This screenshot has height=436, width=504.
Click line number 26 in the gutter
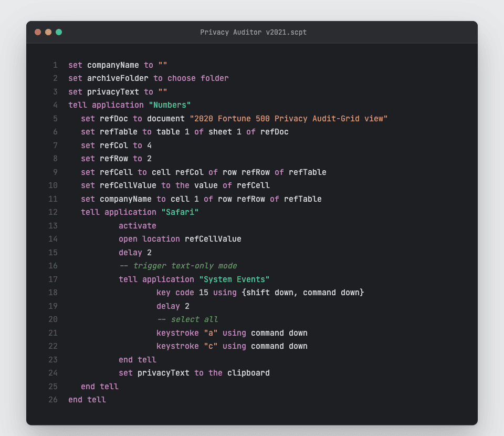(x=53, y=400)
